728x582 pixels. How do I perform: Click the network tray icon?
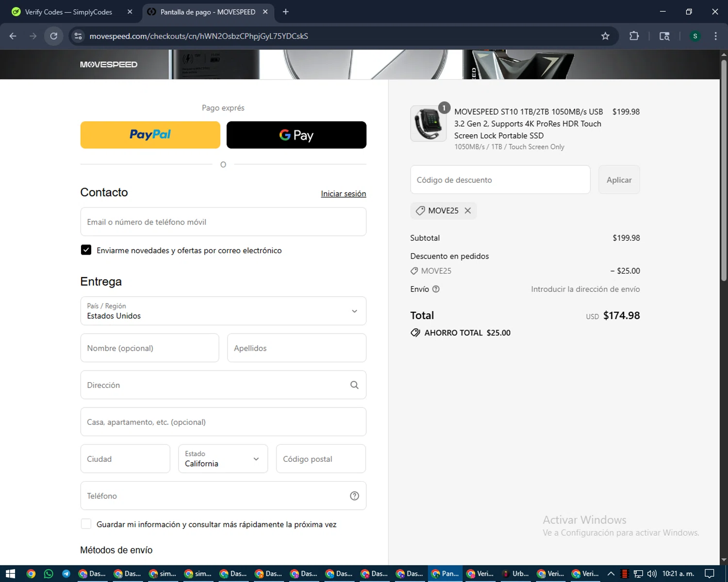coord(638,574)
